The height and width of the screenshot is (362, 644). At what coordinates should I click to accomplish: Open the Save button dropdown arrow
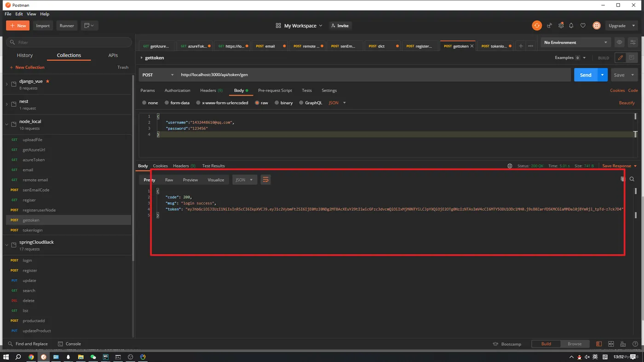pos(632,75)
